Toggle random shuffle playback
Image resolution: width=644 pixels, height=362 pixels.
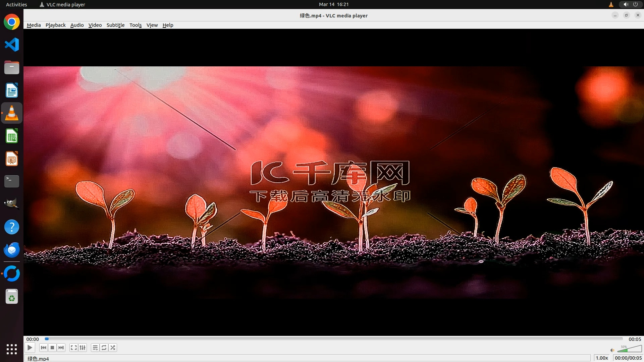113,348
